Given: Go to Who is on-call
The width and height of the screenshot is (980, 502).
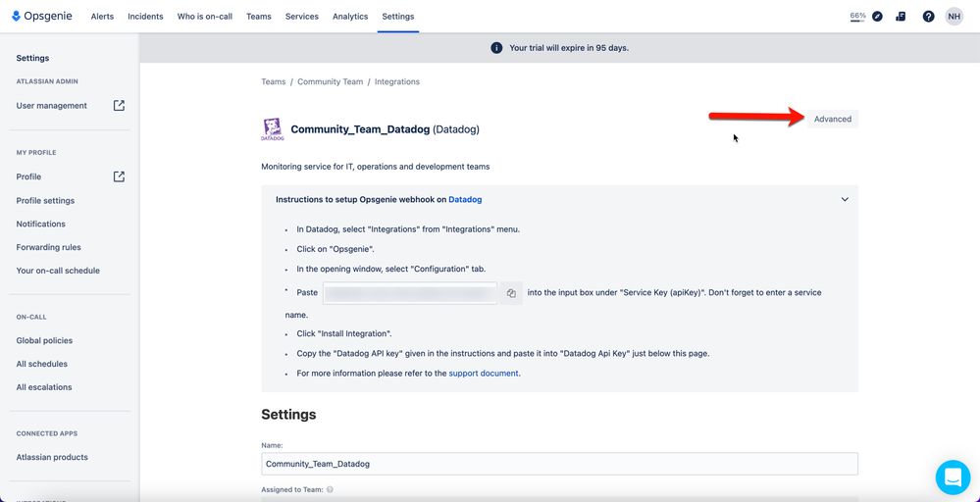Looking at the screenshot, I should 204,17.
